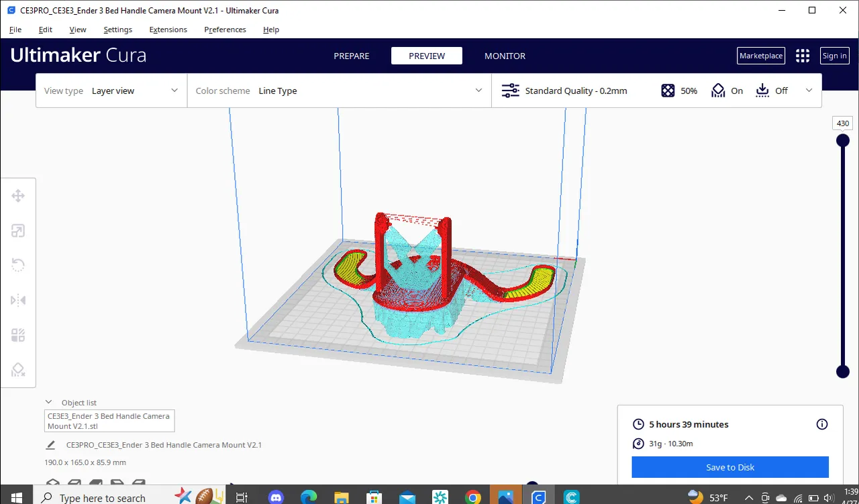Click the volume icon in system tray
Image resolution: width=859 pixels, height=504 pixels.
click(x=828, y=497)
